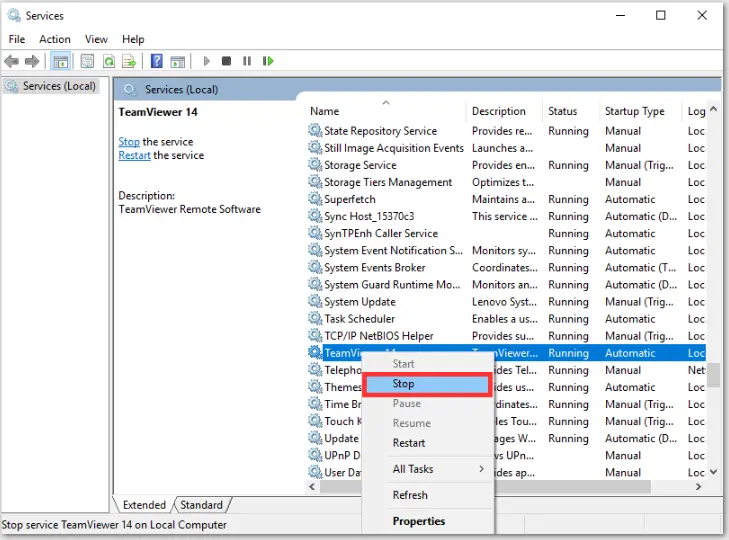
Task: Click gear icon of the TeamViewer row
Action: pos(315,353)
